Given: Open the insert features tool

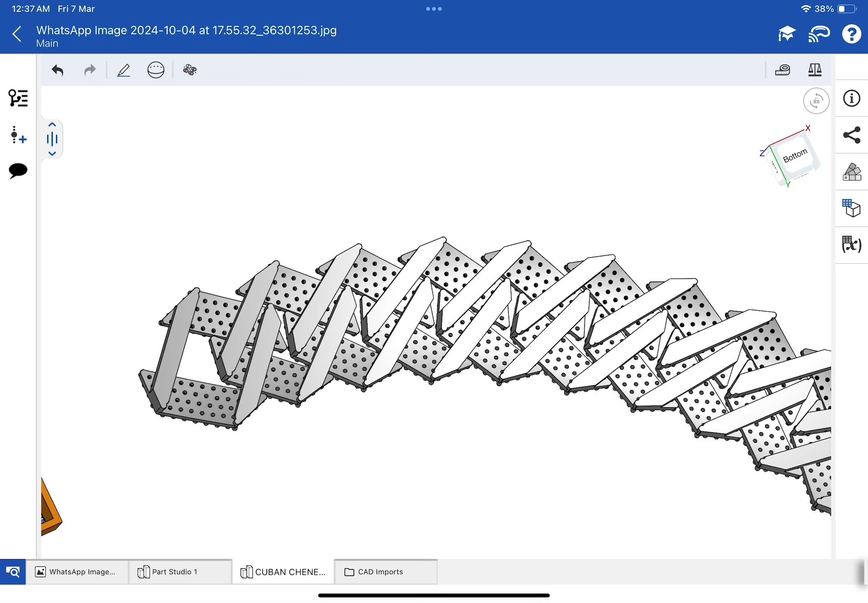Looking at the screenshot, I should (x=18, y=135).
